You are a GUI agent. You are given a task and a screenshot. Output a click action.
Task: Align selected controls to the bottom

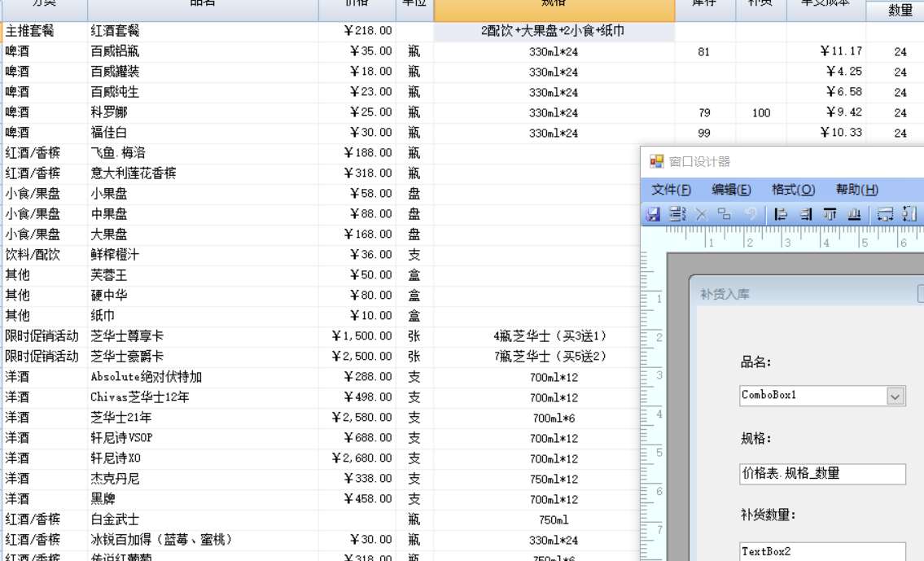point(854,214)
